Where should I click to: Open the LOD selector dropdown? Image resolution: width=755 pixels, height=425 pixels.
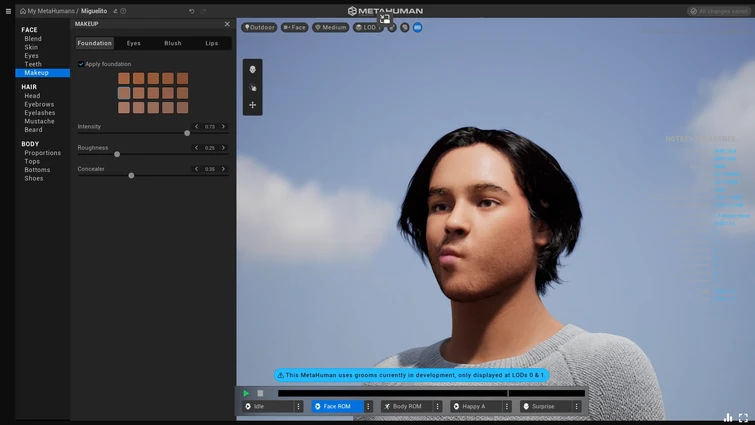point(367,28)
